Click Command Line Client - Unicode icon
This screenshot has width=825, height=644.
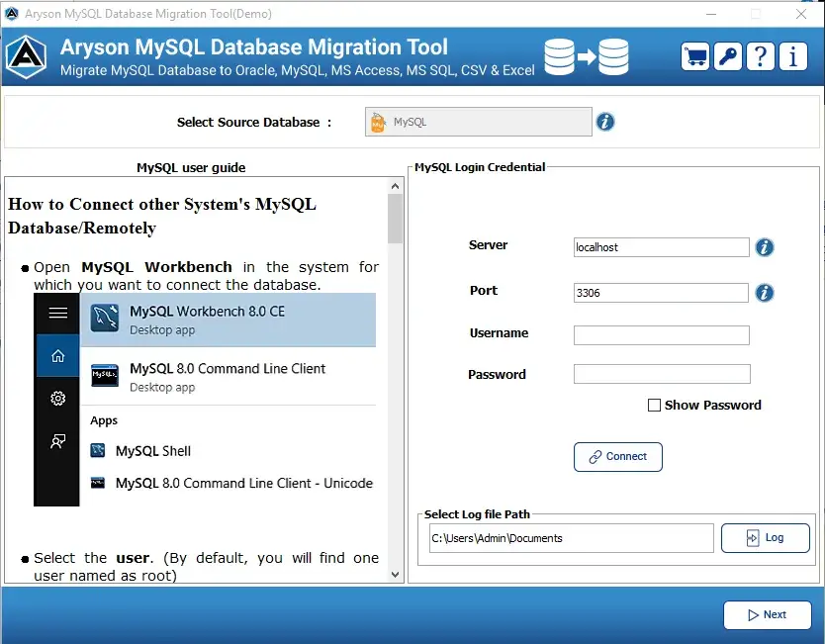tap(97, 483)
